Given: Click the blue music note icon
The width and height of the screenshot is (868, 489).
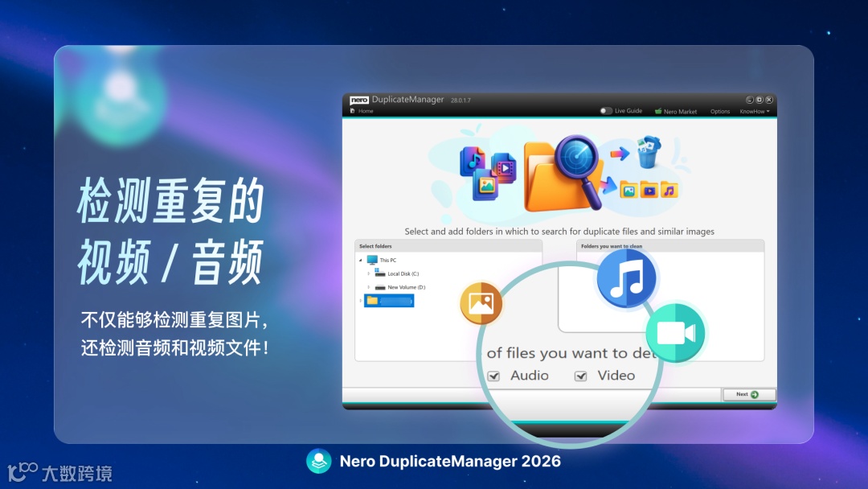Looking at the screenshot, I should (x=626, y=278).
